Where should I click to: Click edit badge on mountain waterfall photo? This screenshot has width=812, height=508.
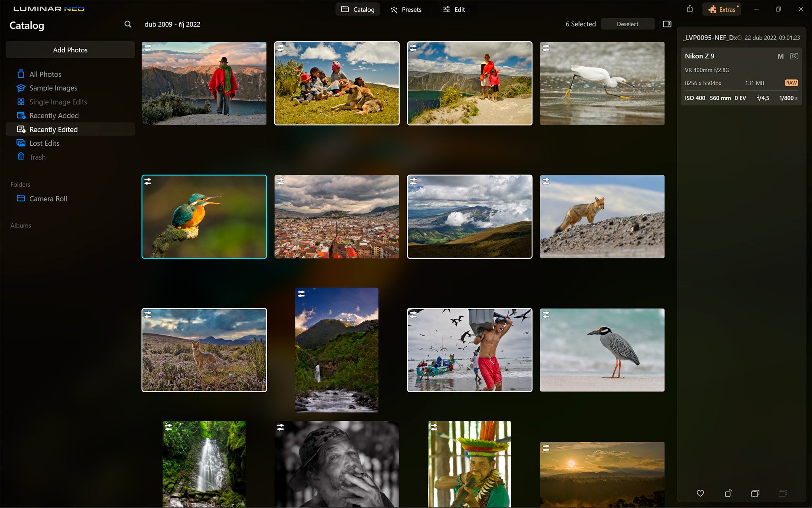click(301, 294)
